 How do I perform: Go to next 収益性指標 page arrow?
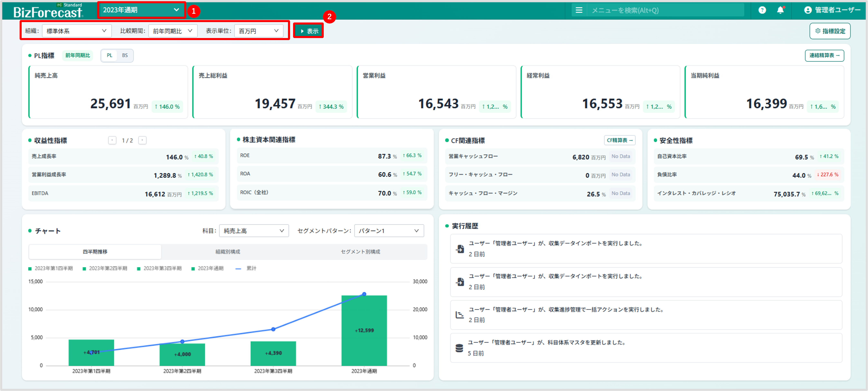click(142, 140)
